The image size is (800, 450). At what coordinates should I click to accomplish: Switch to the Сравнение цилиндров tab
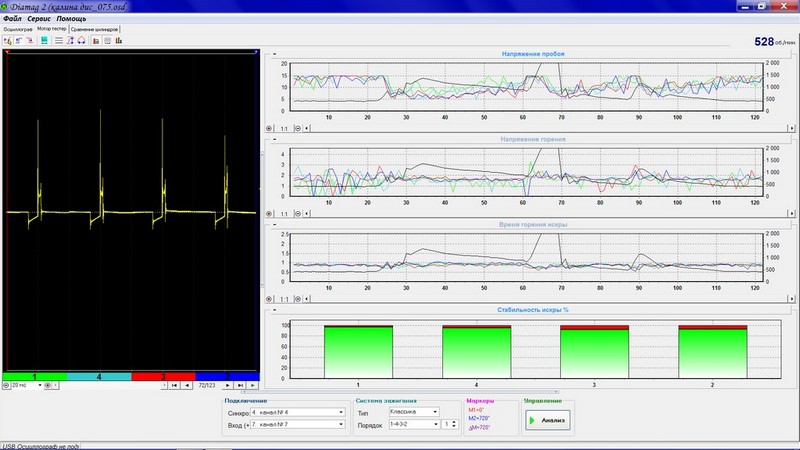coord(94,30)
